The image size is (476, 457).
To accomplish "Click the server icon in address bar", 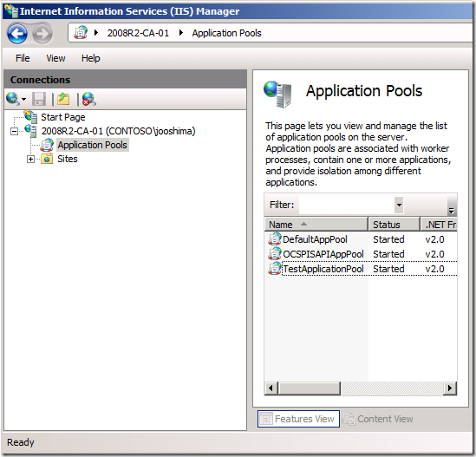I will pyautogui.click(x=81, y=32).
